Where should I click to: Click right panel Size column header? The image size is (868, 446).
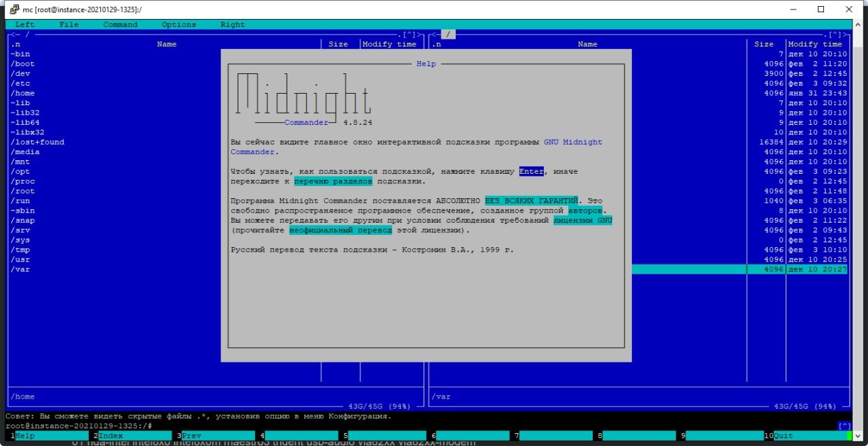764,44
